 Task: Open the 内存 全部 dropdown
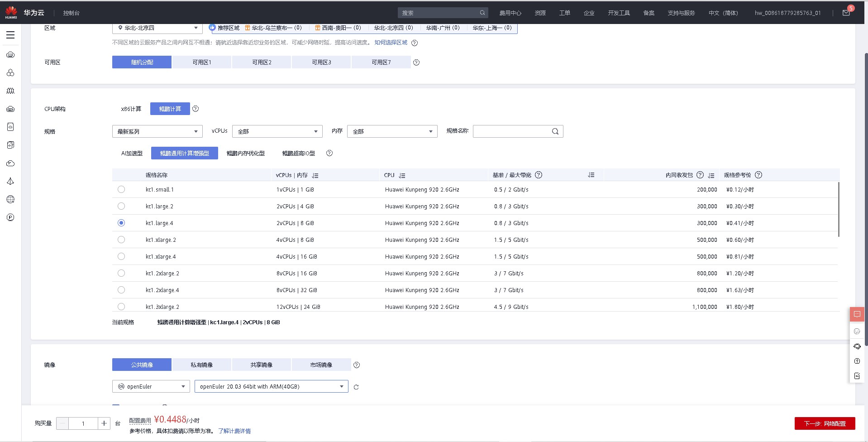click(x=392, y=131)
